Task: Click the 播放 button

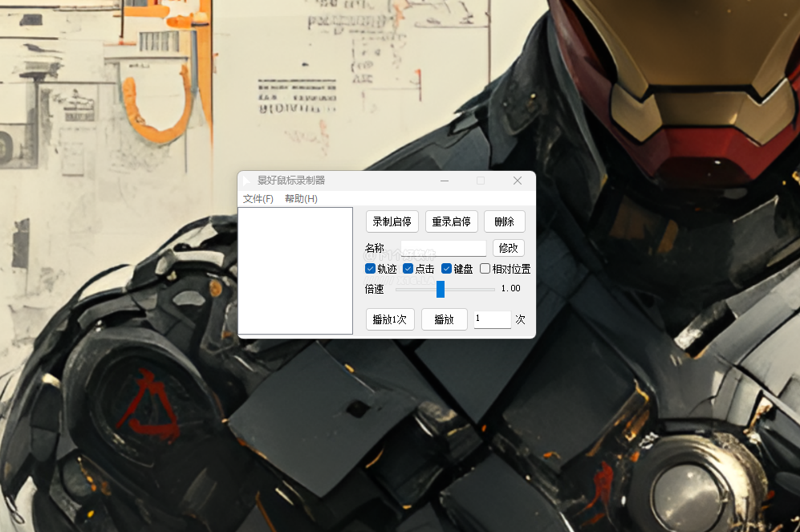Action: (444, 319)
